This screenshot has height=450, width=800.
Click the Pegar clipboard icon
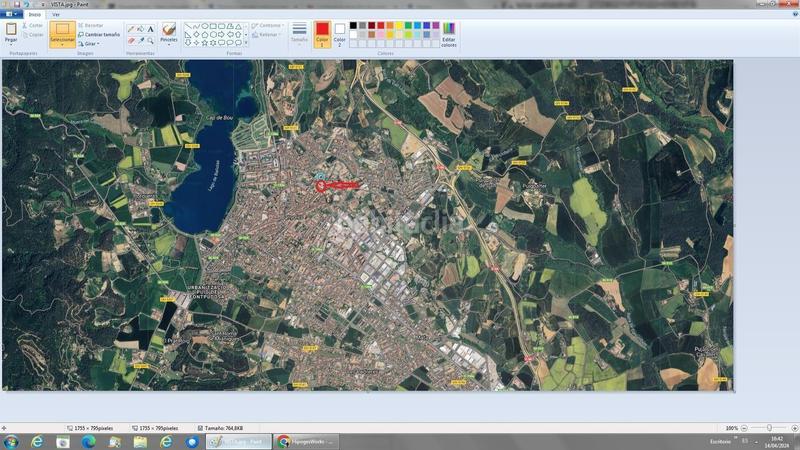coord(11,31)
